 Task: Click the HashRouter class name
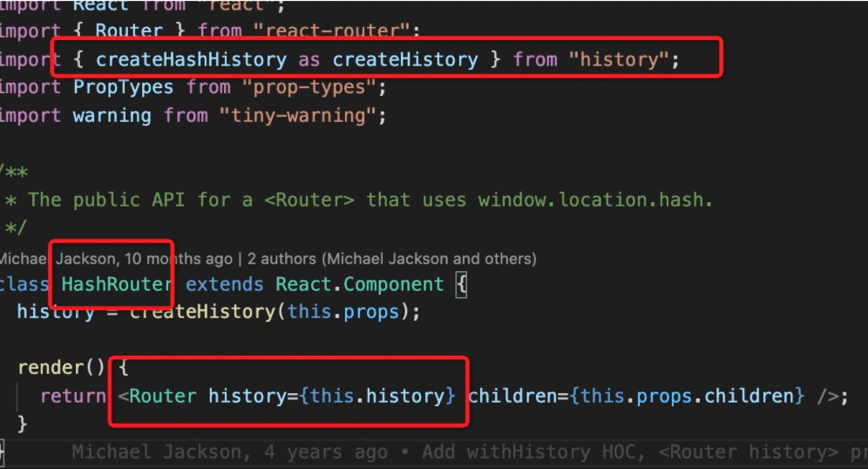(116, 284)
